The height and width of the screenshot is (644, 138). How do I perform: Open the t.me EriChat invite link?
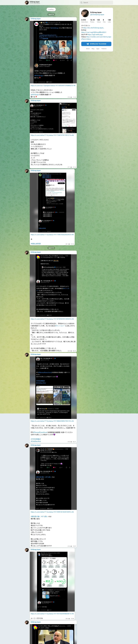pos(94,32)
